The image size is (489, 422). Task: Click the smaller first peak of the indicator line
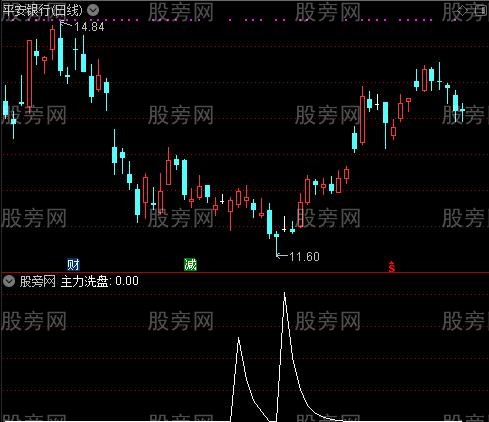238,339
